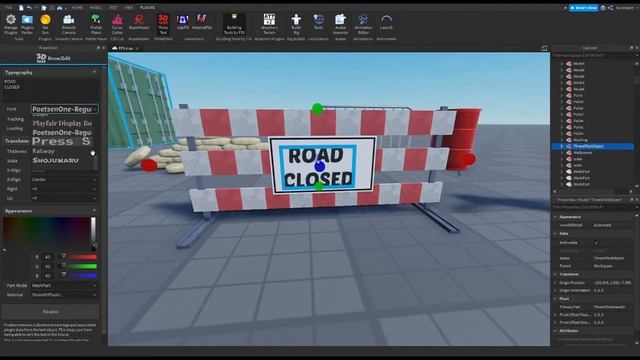This screenshot has width=640, height=360.
Task: Select the PLUGINS ribbon tab
Action: click(x=147, y=8)
